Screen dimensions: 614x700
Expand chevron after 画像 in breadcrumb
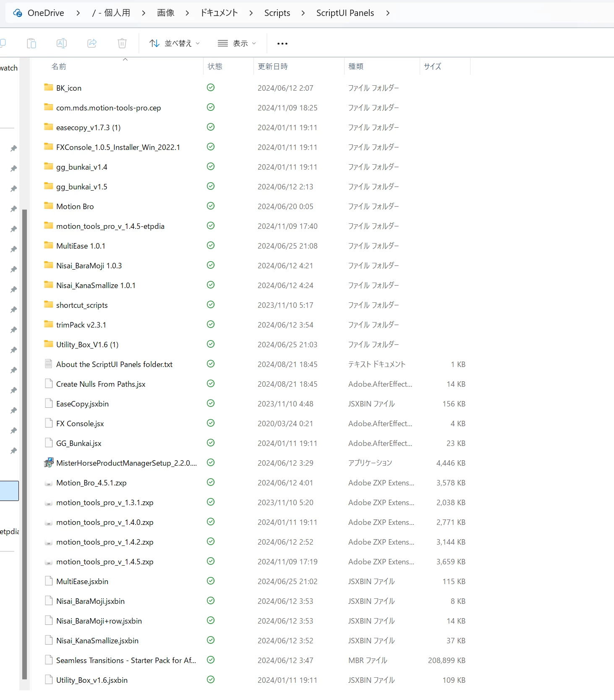187,13
